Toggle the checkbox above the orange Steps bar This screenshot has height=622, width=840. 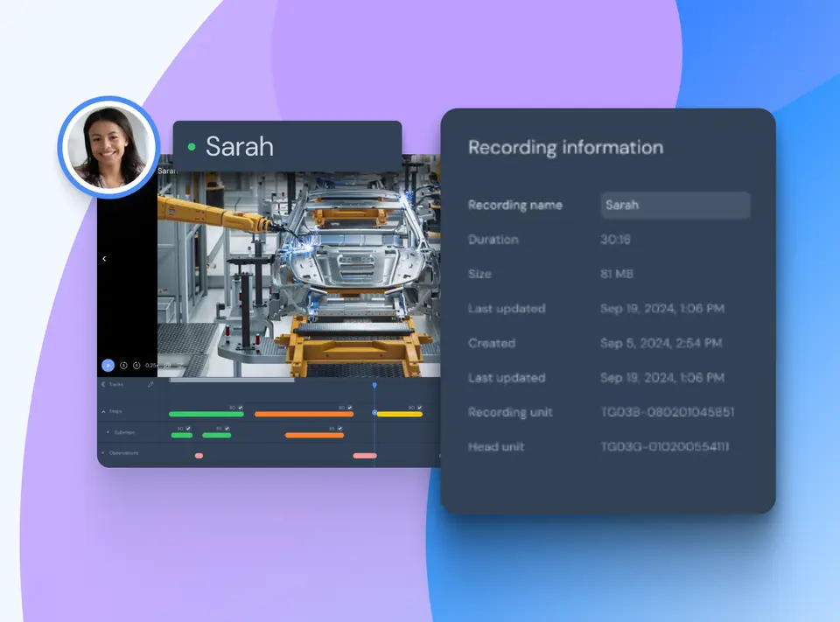[x=350, y=408]
